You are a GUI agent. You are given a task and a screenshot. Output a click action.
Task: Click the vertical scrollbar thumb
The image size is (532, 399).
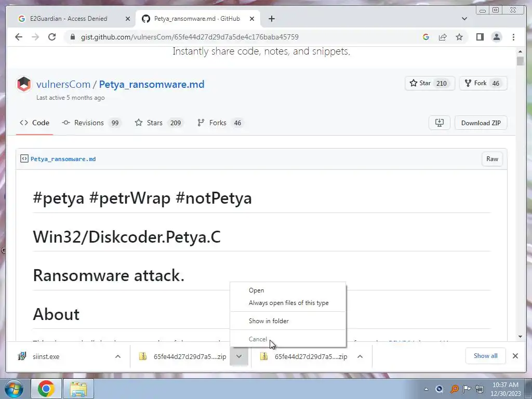click(520, 61)
